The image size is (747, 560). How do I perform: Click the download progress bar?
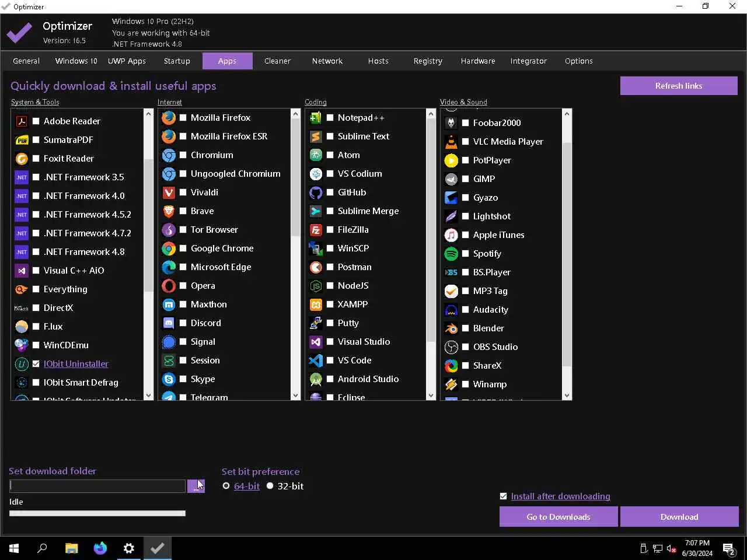pyautogui.click(x=97, y=513)
